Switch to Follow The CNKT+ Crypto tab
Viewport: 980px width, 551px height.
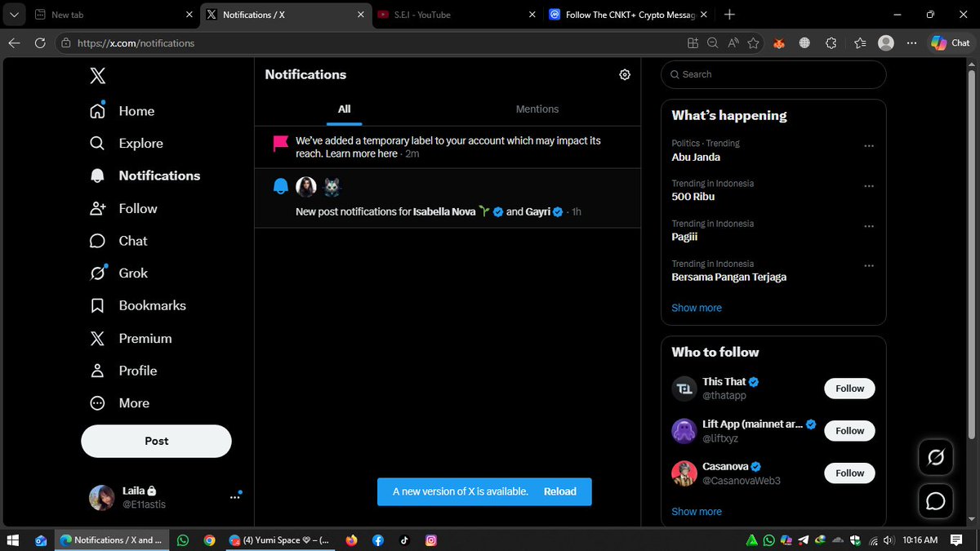(627, 15)
